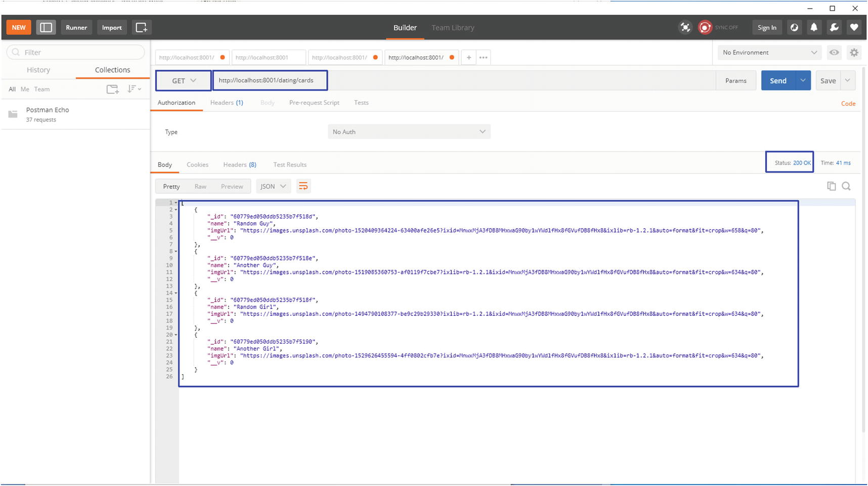Click the Code link
The image size is (868, 486).
click(x=848, y=103)
